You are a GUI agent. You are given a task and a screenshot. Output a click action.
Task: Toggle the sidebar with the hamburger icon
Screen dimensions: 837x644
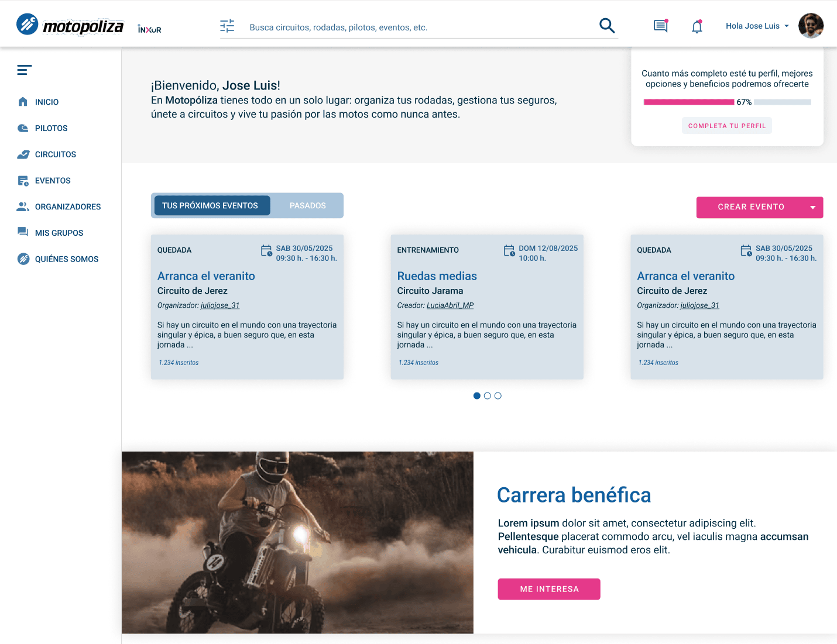pyautogui.click(x=24, y=70)
